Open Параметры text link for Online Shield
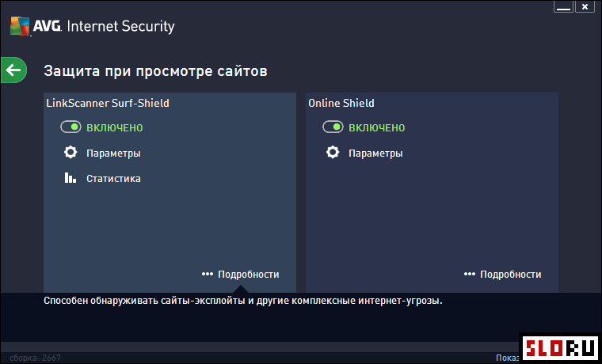The width and height of the screenshot is (602, 364). (x=376, y=154)
